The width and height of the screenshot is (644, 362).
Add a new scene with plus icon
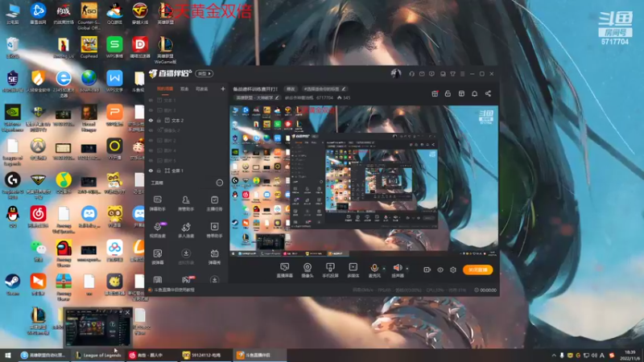click(223, 88)
